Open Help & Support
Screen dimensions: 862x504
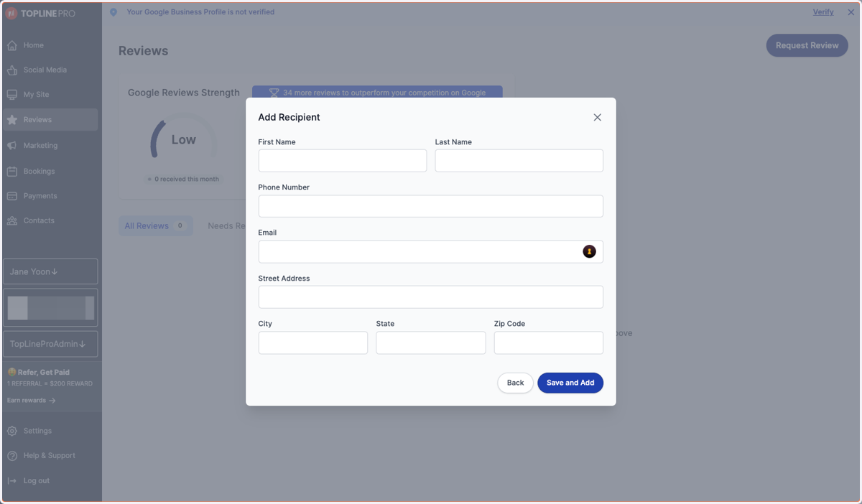click(x=50, y=456)
